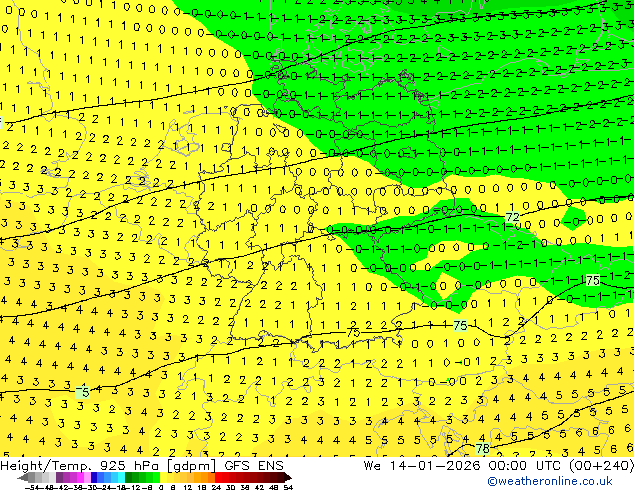Click the Height/Temp. 925 hPa title text

click(81, 465)
